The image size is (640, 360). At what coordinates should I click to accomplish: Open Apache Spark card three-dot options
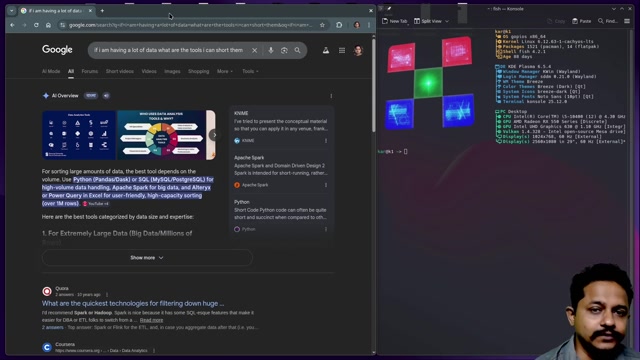coord(326,185)
